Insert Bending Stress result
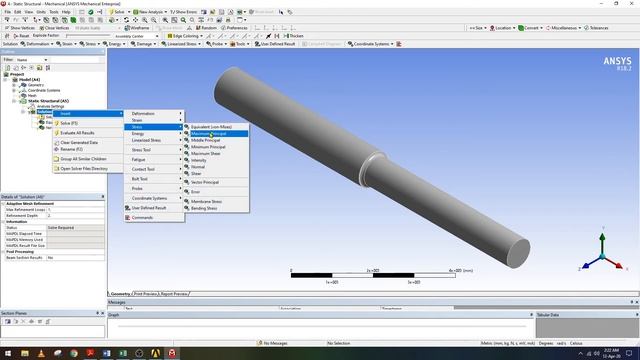Viewport: 640px width, 360px height. click(216, 208)
